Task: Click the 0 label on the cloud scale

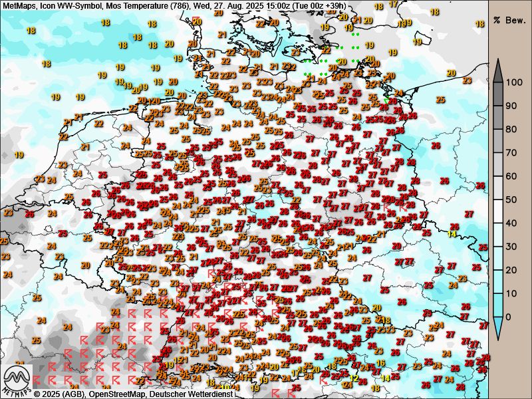Action: 509,317
